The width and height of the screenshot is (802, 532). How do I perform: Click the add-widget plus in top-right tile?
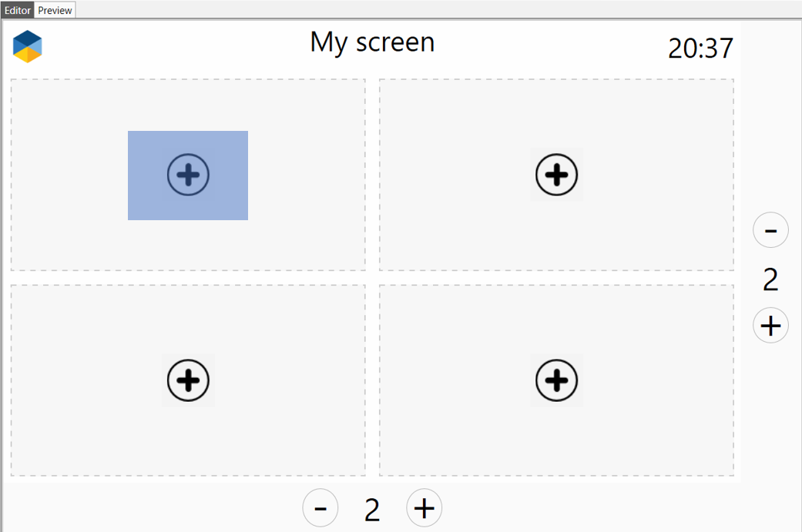tap(556, 175)
